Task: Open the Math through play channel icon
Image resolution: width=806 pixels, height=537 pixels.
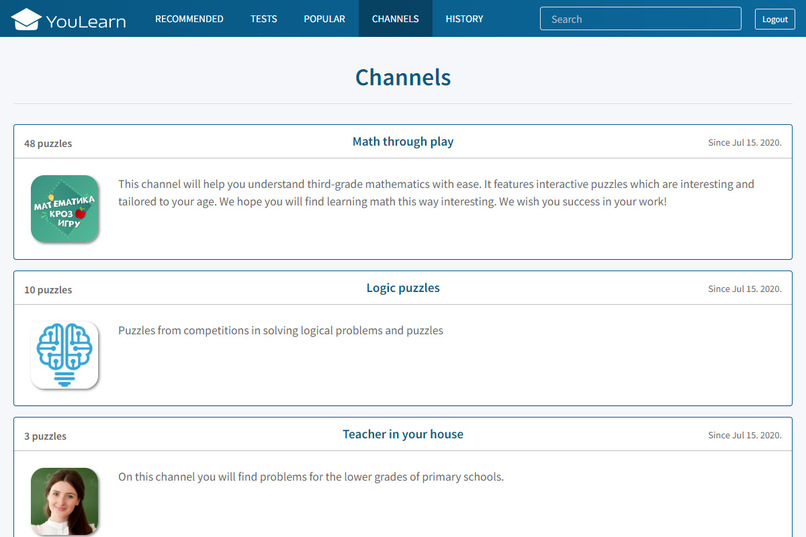Action: (x=65, y=209)
